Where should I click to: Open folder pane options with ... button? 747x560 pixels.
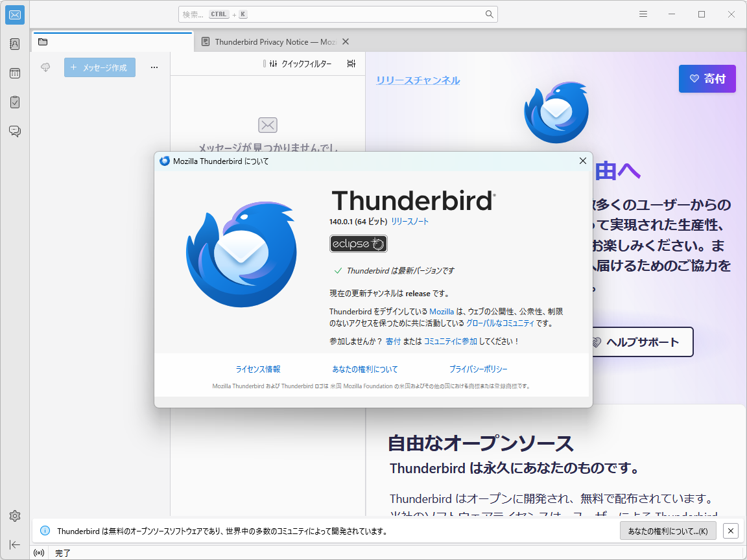point(154,67)
